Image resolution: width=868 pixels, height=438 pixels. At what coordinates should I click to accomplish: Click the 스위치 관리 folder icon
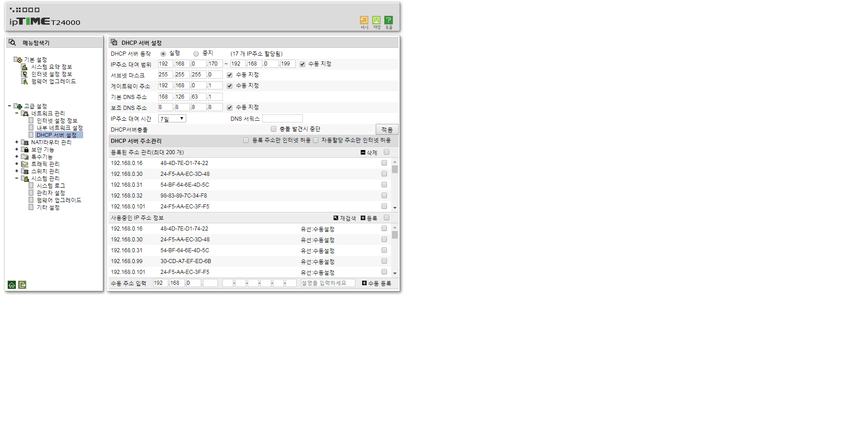coord(25,171)
